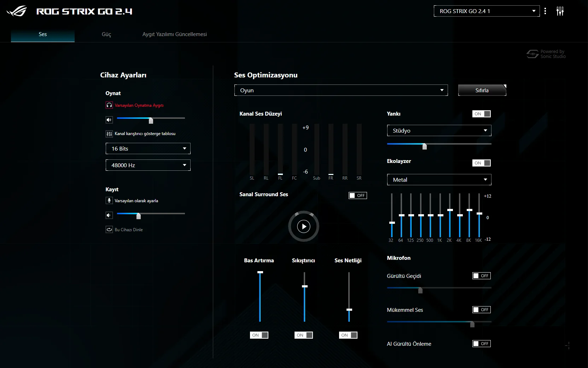
Task: Turn on AI Gürültü Önleme
Action: pyautogui.click(x=482, y=344)
